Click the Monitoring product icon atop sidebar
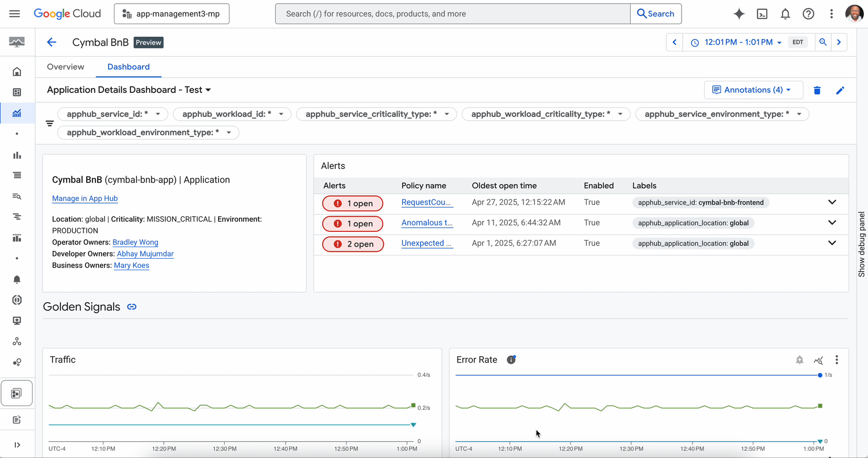Screen dimensions: 868x458 pyautogui.click(x=17, y=42)
